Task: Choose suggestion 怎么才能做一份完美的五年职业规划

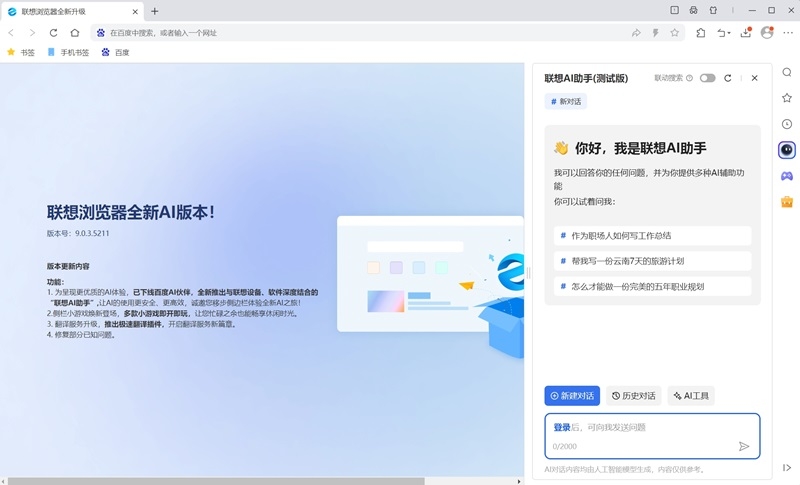Action: click(653, 287)
